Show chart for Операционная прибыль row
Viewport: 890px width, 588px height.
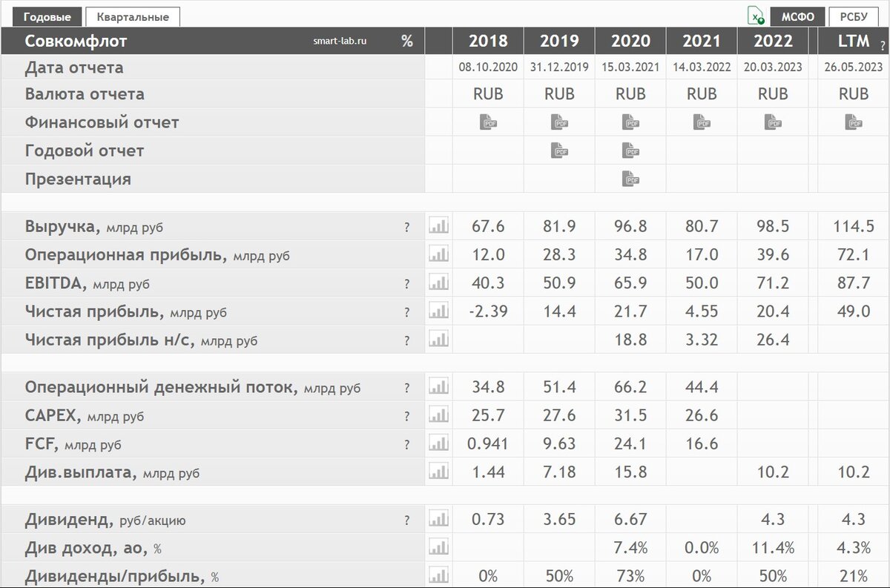(439, 254)
